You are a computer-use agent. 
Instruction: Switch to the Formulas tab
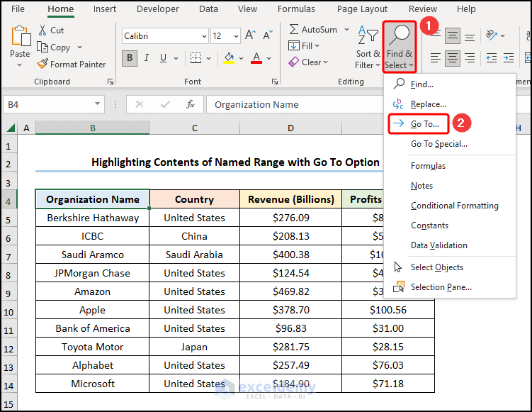tap(296, 9)
